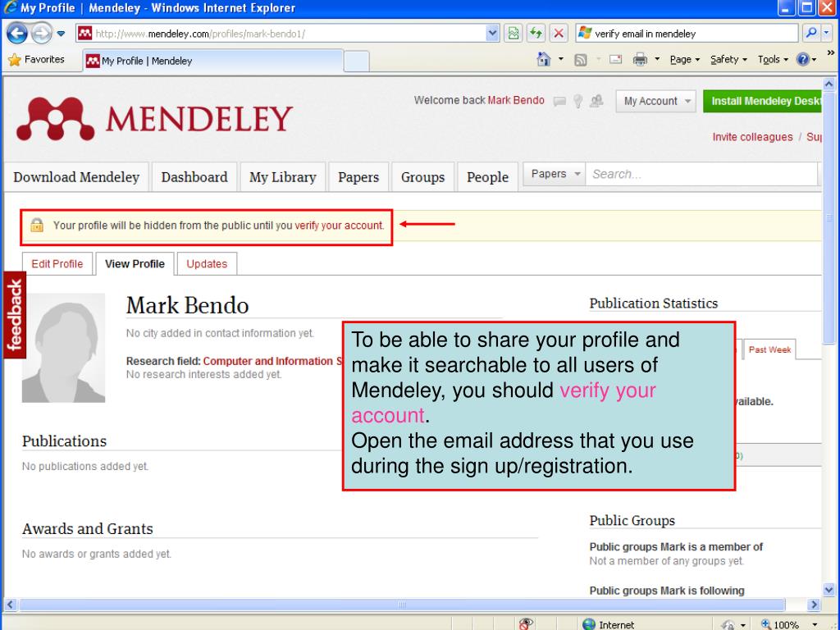Open the Download Mendeley nav item
The height and width of the screenshot is (630, 840).
76,177
